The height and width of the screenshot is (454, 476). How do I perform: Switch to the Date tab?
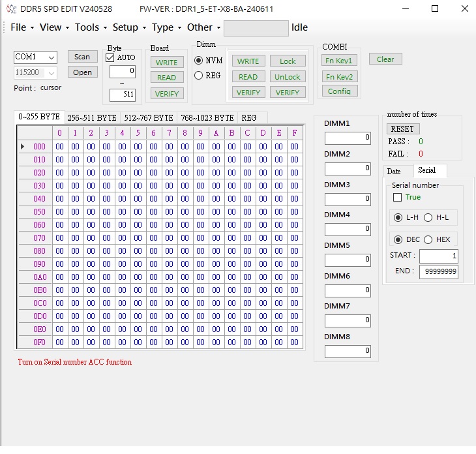[394, 171]
